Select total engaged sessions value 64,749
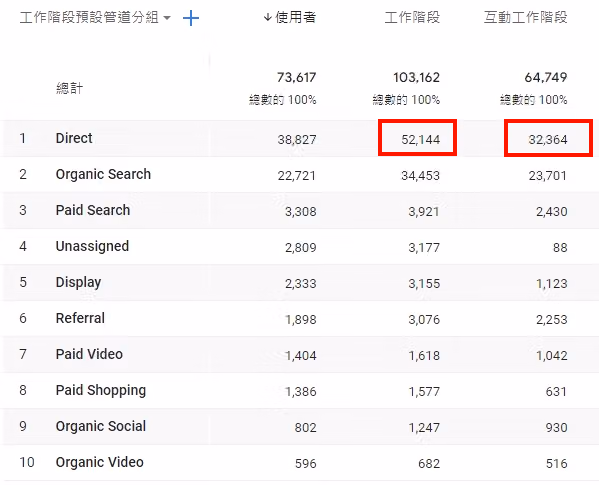599x485 pixels. [x=546, y=78]
